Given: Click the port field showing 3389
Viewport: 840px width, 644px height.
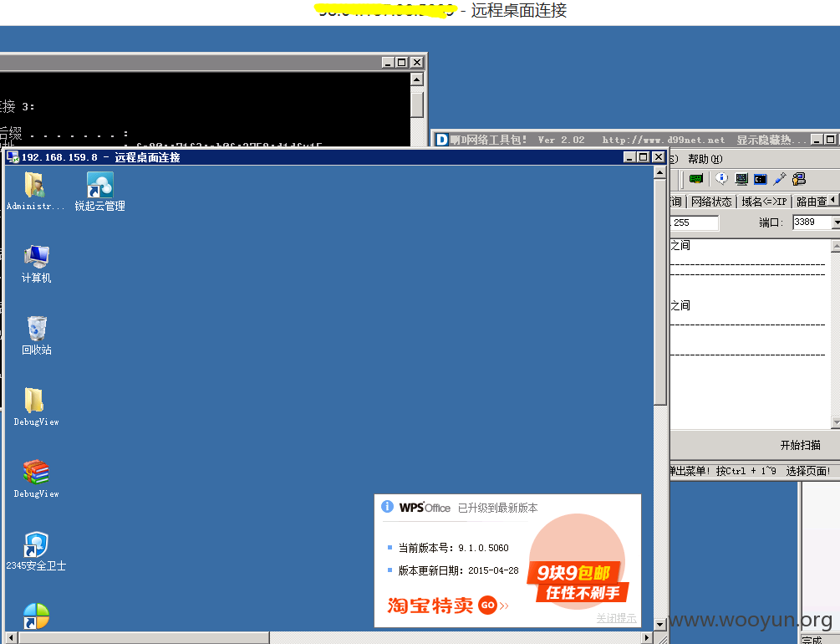Looking at the screenshot, I should click(x=812, y=222).
